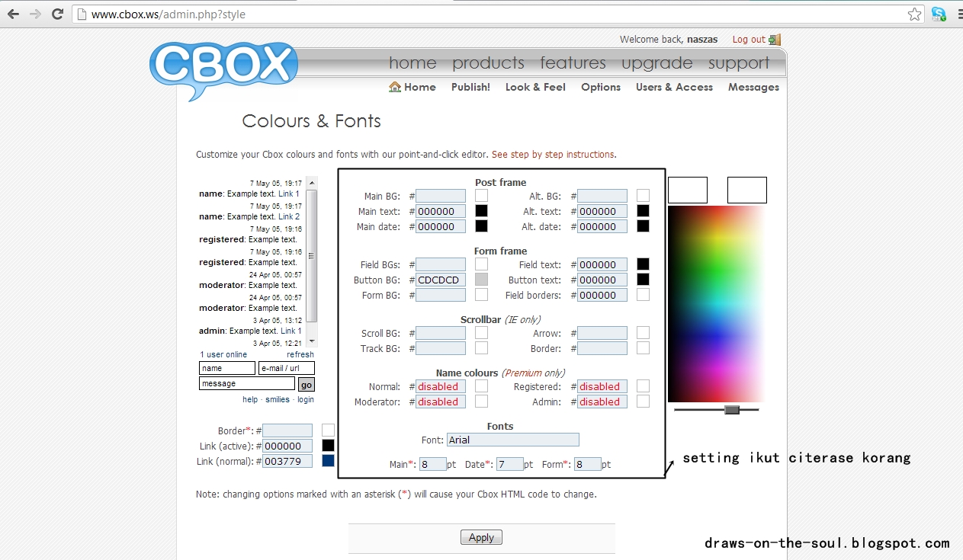Open the home main menu
The height and width of the screenshot is (560, 963).
point(412,62)
